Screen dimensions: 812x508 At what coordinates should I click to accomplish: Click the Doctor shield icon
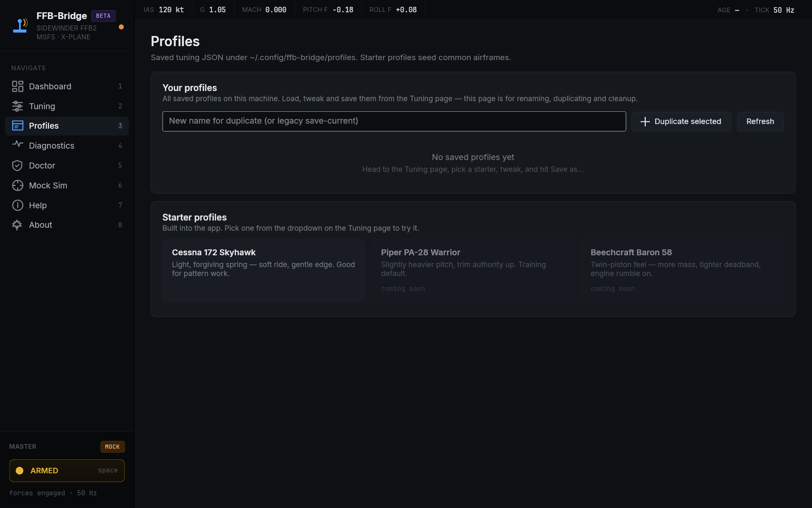pyautogui.click(x=17, y=166)
